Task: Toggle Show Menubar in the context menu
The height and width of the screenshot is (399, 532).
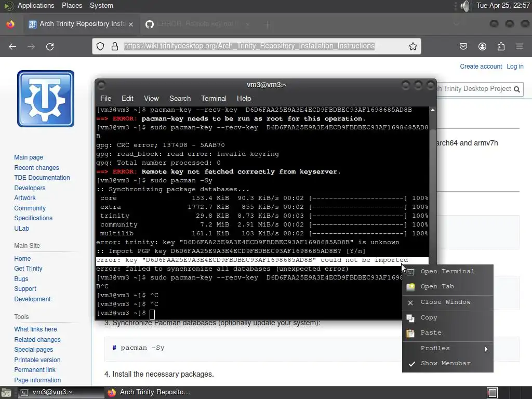Action: pos(447,363)
